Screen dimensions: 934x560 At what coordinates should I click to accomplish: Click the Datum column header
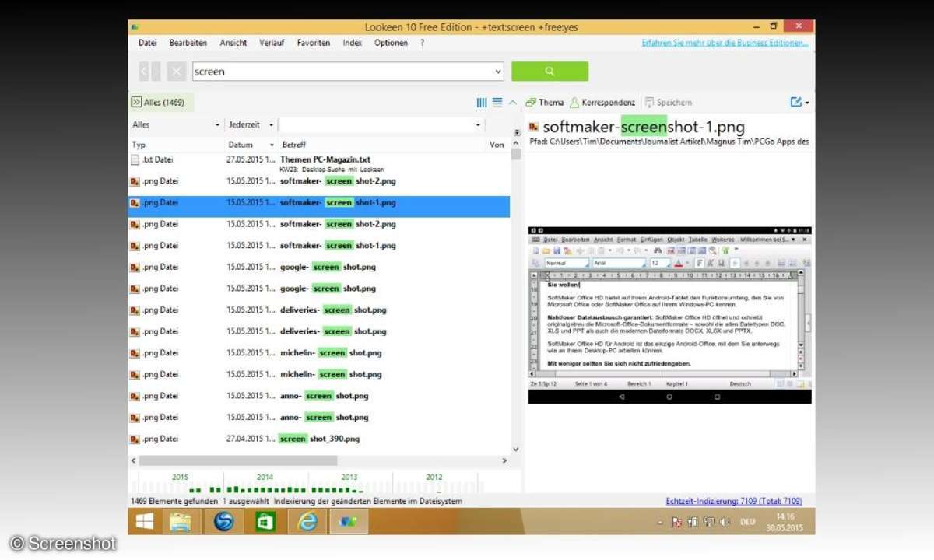click(241, 145)
